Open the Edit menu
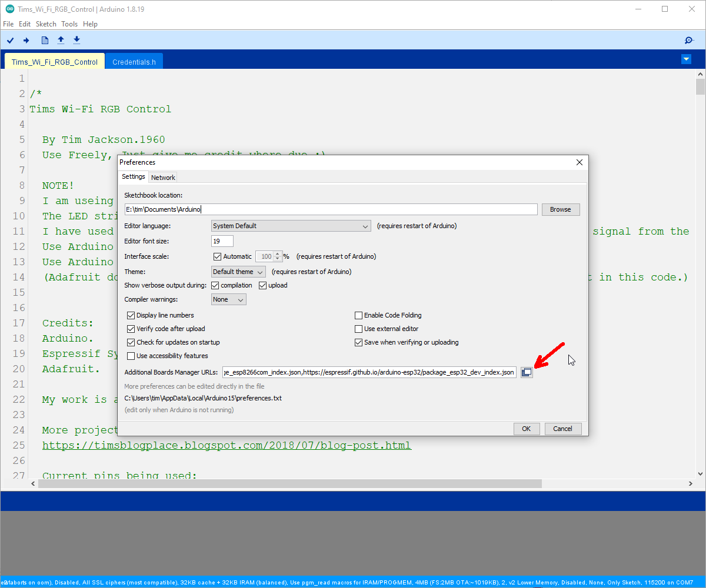 (25, 24)
